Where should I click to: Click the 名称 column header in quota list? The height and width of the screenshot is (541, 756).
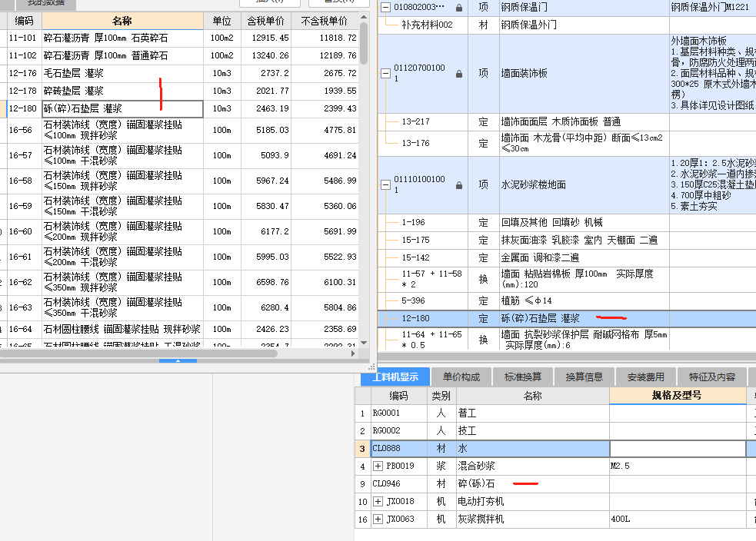click(x=122, y=21)
